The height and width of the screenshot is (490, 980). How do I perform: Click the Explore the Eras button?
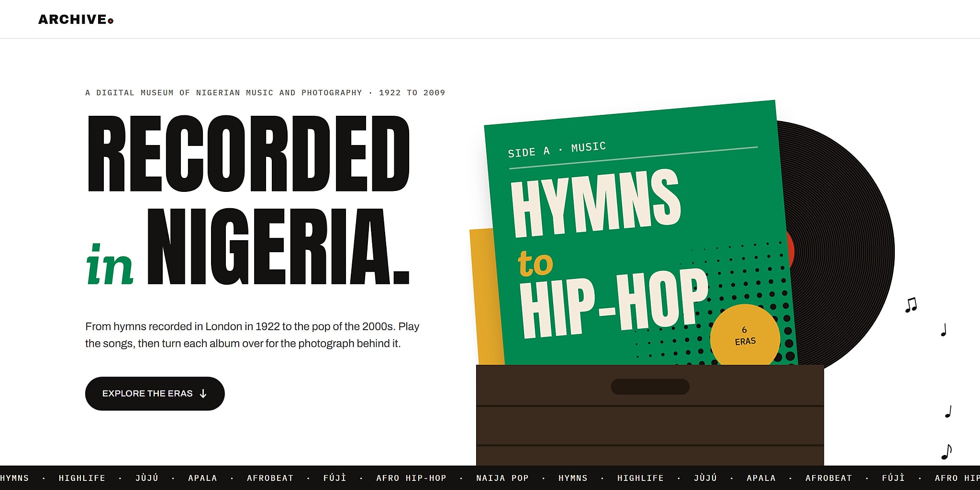(x=155, y=393)
